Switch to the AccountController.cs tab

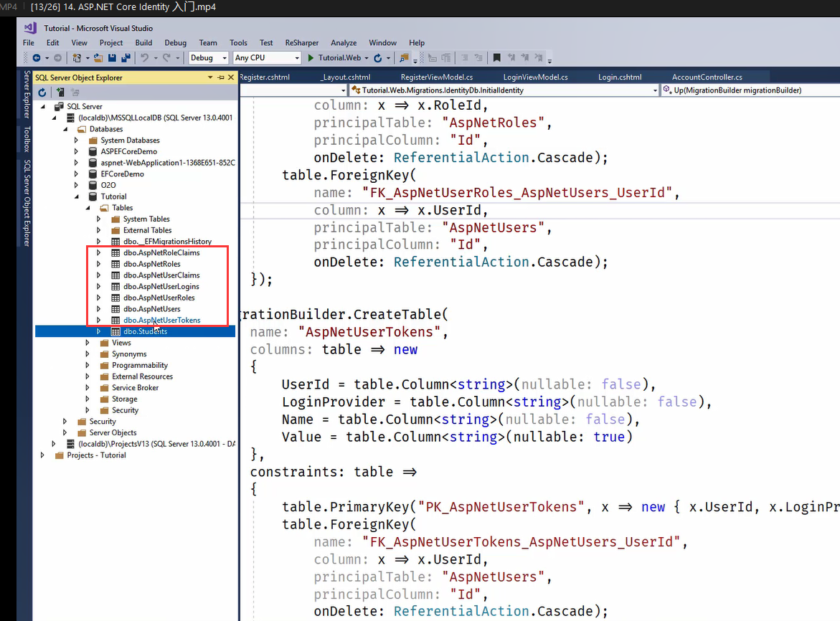click(707, 77)
